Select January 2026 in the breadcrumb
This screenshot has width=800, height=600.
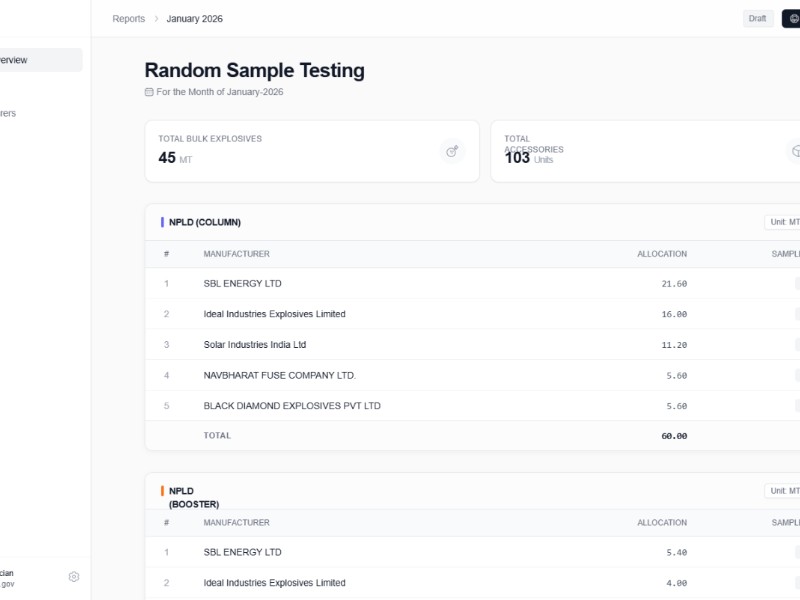pos(194,19)
